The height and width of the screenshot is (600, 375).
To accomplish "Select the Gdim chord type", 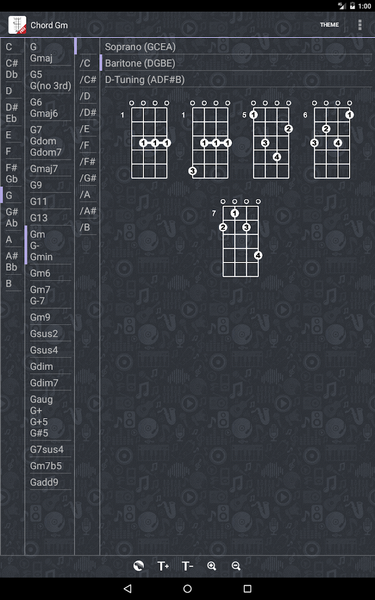I will tap(50, 367).
